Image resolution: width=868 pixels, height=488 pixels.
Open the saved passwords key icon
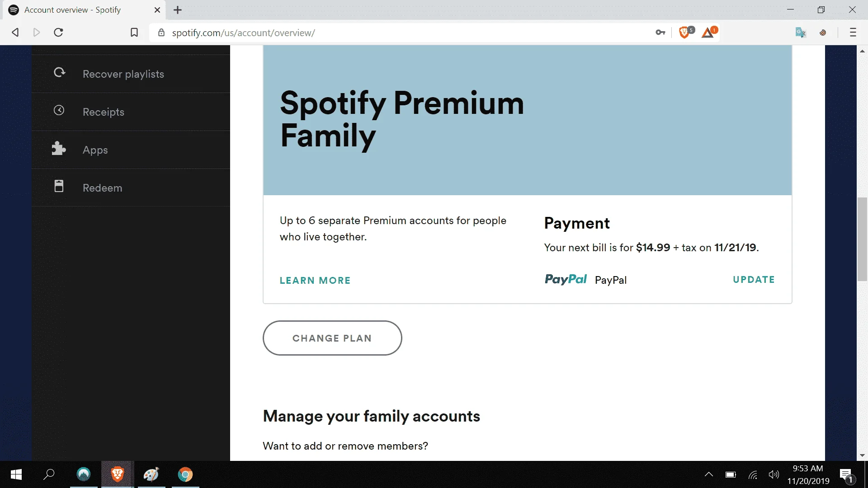click(660, 33)
